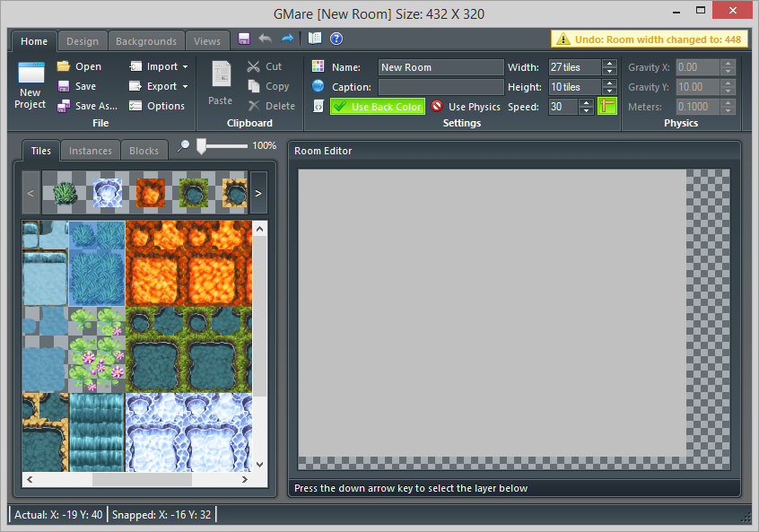Cut the selection
The image size is (759, 532).
(x=265, y=66)
